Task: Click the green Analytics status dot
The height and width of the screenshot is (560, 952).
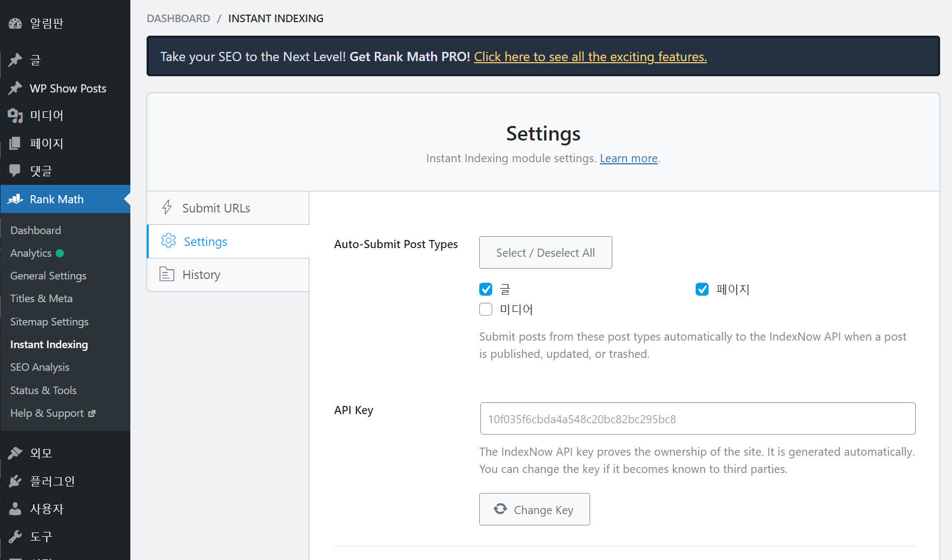Action: click(60, 253)
